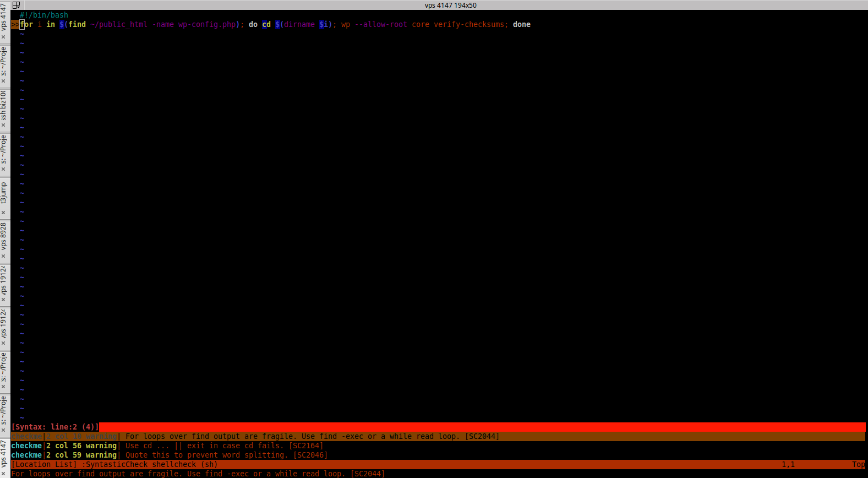
Task: Place cursor on the shebang line
Action: [x=44, y=15]
